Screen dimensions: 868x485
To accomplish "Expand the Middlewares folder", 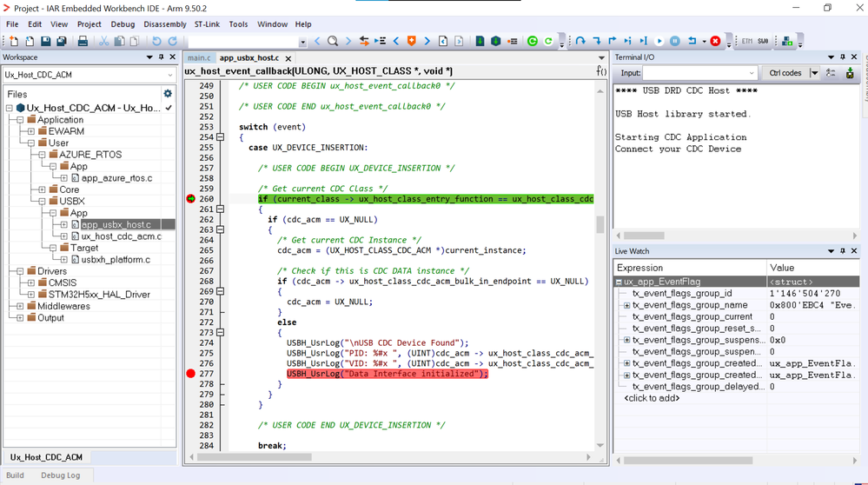I will [20, 306].
